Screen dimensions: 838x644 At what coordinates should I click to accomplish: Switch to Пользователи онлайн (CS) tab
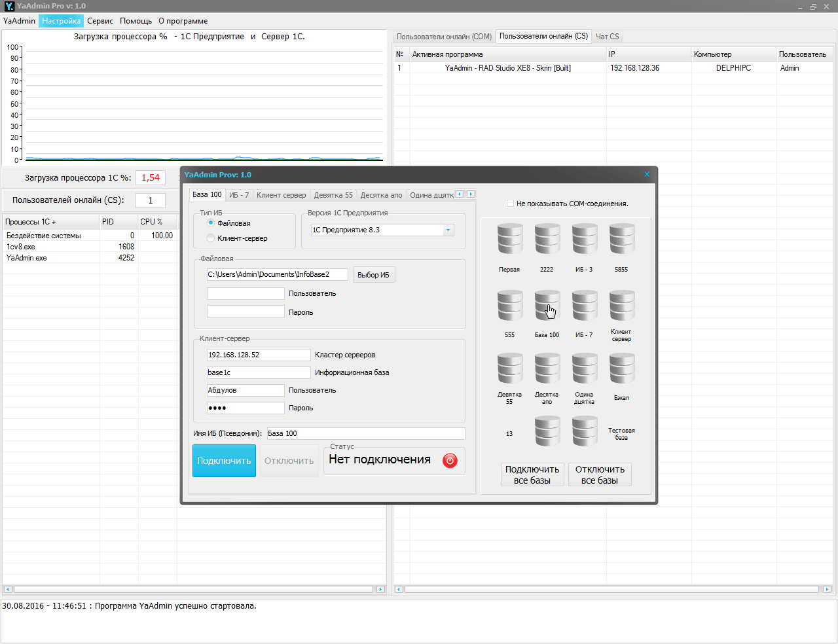543,36
